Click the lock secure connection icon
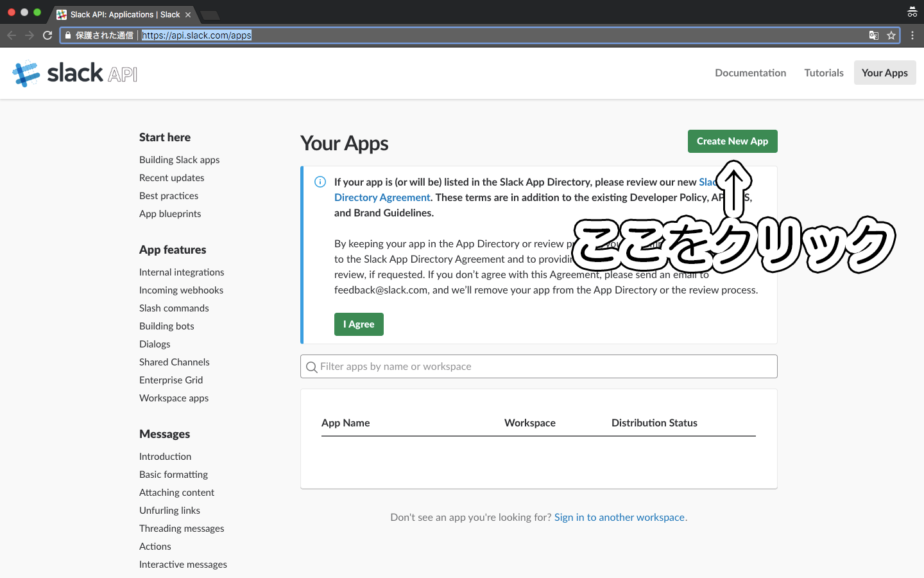 [68, 35]
